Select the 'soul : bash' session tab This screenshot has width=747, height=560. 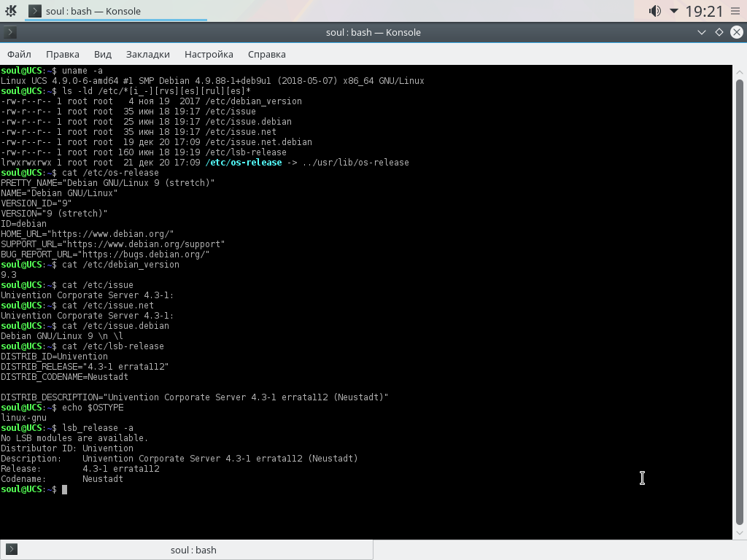pyautogui.click(x=186, y=550)
